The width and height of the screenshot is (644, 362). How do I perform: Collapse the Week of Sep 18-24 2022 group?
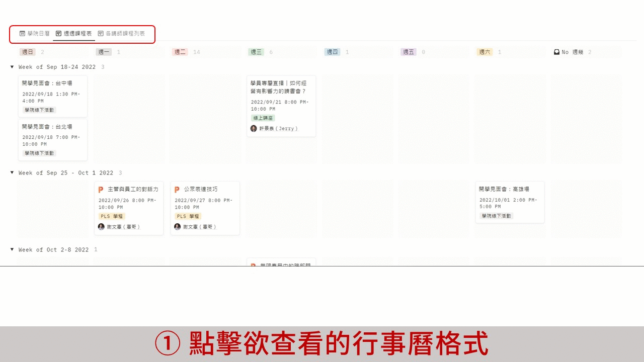coord(12,67)
